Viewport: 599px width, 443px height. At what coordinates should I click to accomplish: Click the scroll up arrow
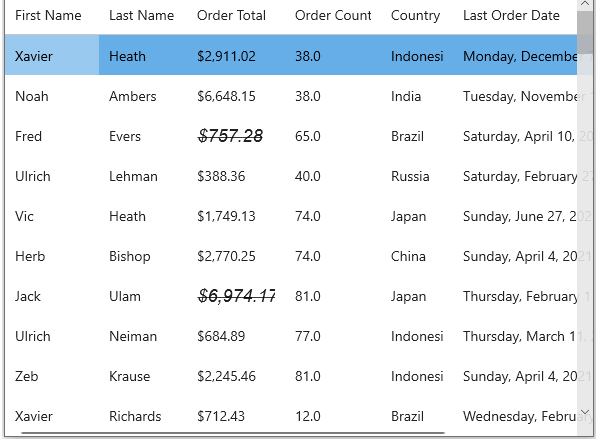tap(585, 4)
